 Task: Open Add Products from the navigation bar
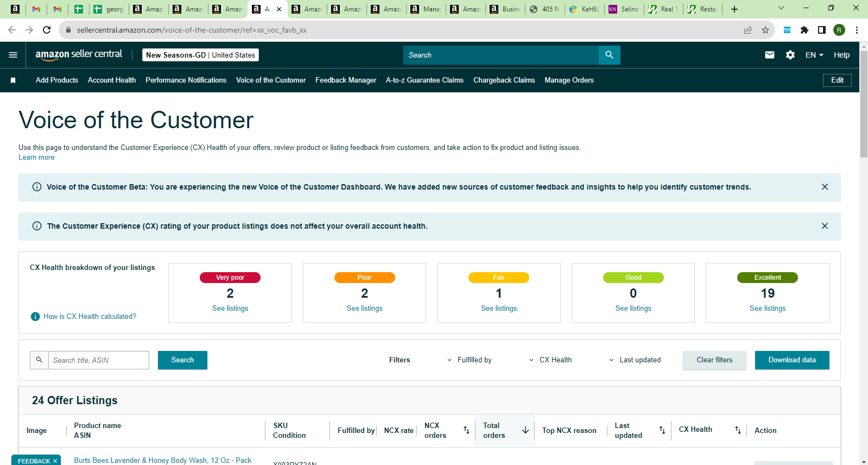pyautogui.click(x=57, y=80)
